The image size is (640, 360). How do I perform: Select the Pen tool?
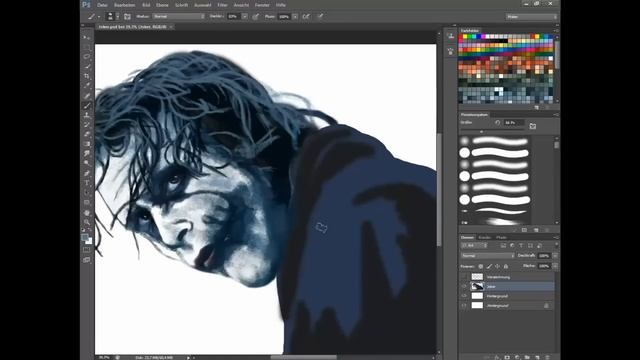[87, 173]
